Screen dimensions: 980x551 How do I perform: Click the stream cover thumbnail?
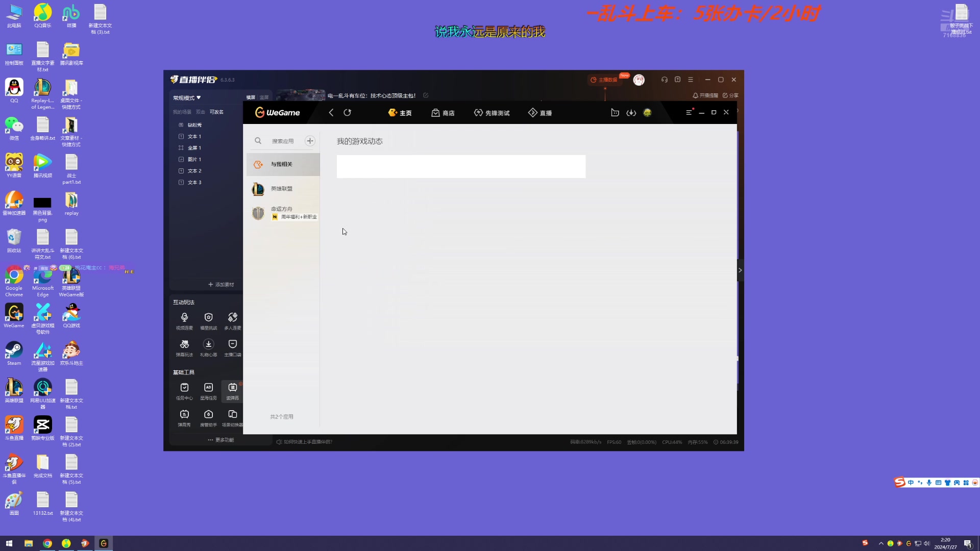(300, 95)
